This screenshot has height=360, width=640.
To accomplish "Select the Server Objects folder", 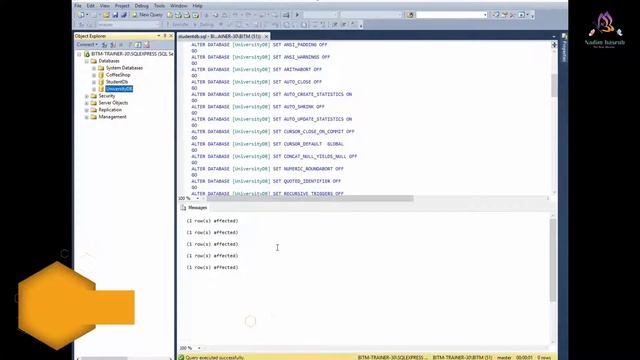I will (113, 103).
